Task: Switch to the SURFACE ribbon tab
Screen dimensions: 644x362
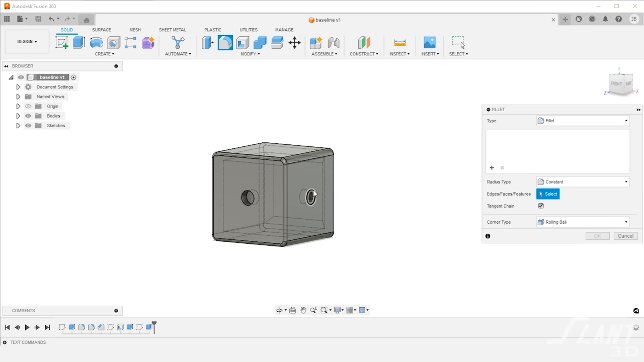Action: click(x=101, y=30)
